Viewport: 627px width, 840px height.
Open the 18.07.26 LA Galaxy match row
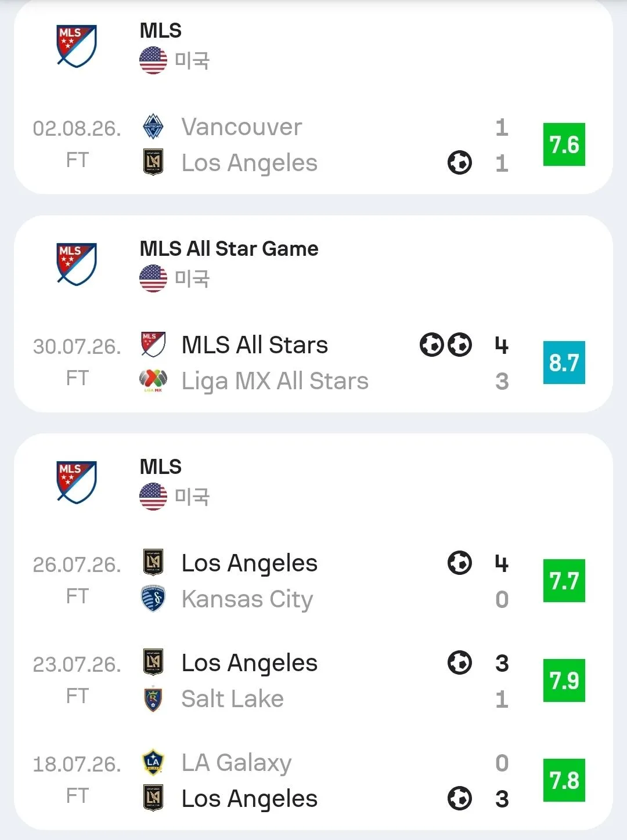click(x=313, y=780)
